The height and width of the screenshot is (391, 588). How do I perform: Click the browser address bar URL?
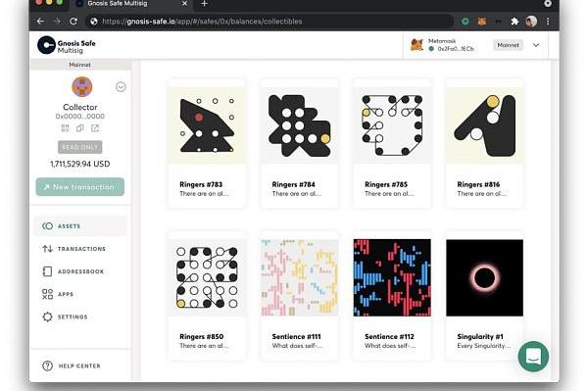(x=202, y=22)
